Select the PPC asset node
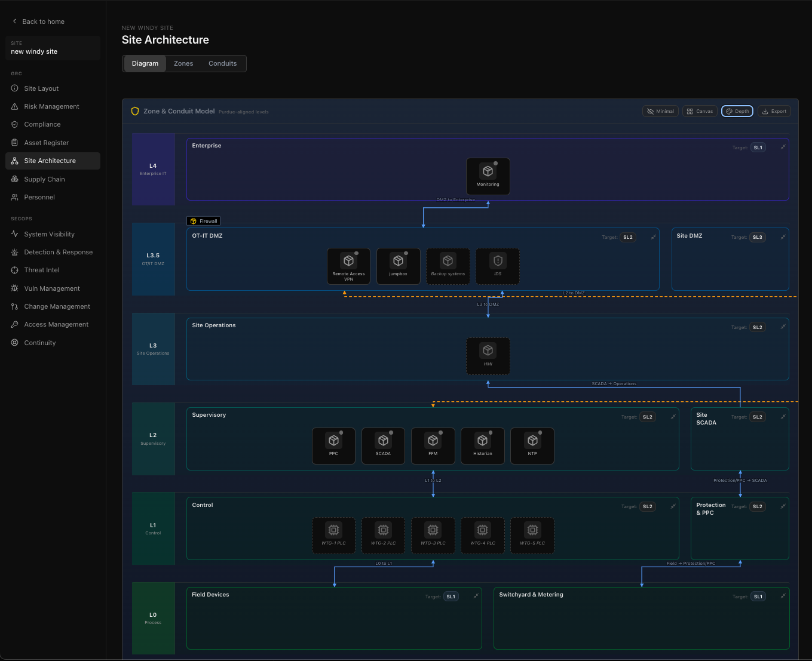812x661 pixels. click(333, 446)
